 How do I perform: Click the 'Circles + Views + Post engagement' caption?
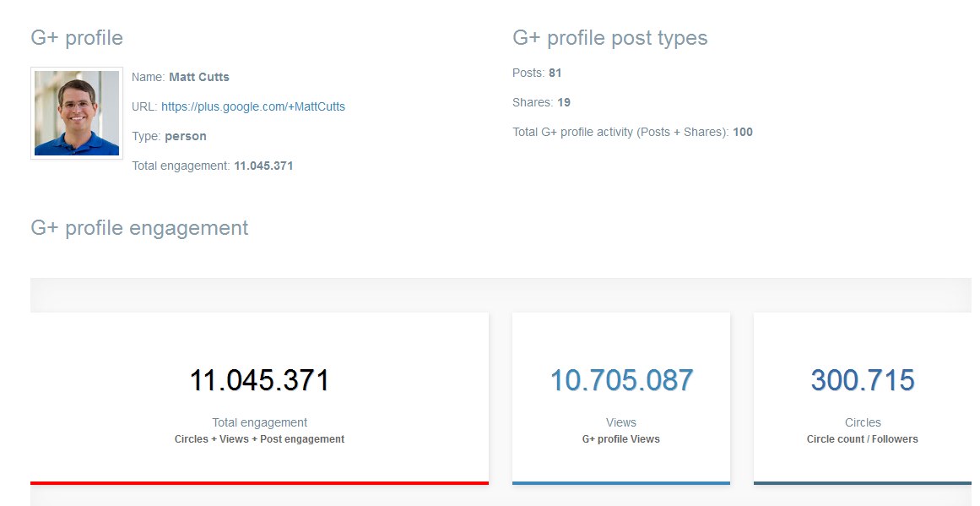tap(259, 439)
